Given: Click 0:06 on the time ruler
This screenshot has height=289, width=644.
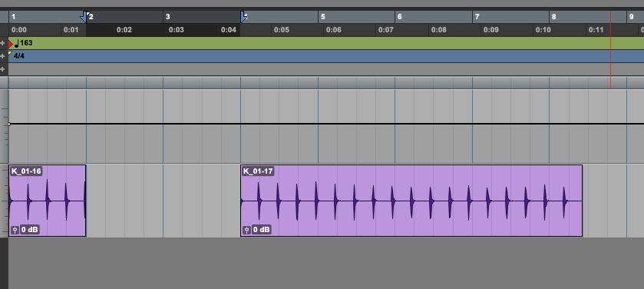Looking at the screenshot, I should pos(333,30).
